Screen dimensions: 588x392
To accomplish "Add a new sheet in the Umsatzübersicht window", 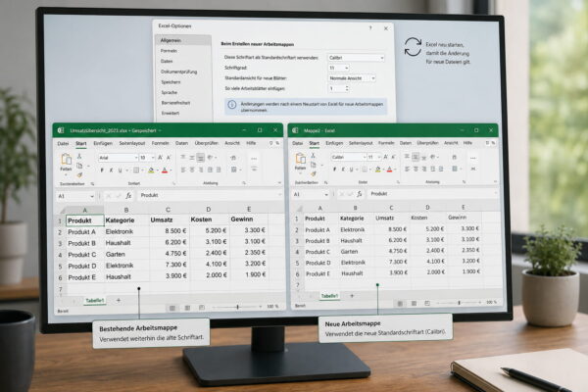I will click(119, 300).
